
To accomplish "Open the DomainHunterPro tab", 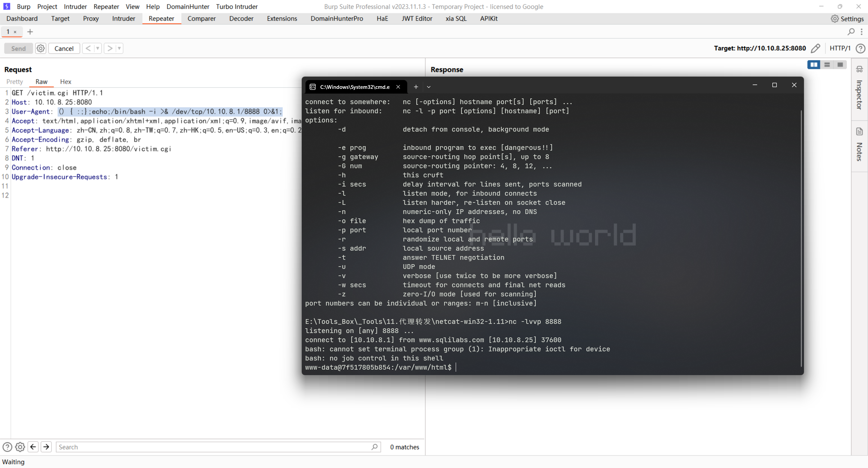I will 337,19.
